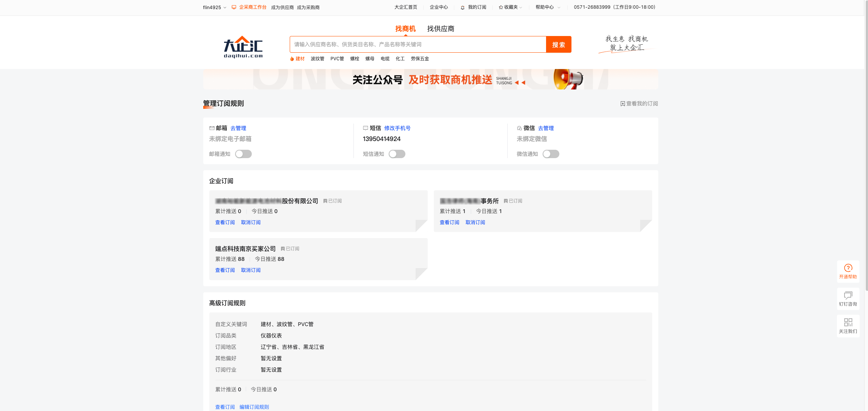This screenshot has width=868, height=411.
Task: Click the 关注我们 QR code icon
Action: pyautogui.click(x=848, y=323)
